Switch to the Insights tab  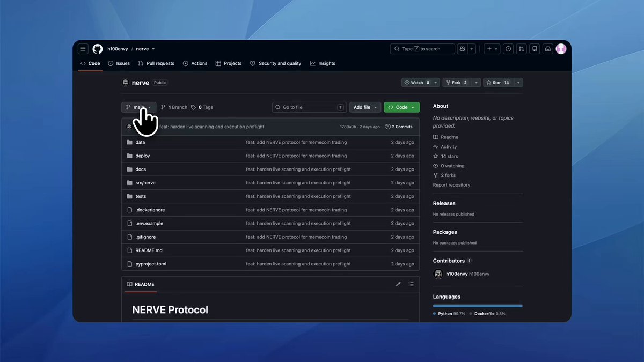pyautogui.click(x=323, y=63)
